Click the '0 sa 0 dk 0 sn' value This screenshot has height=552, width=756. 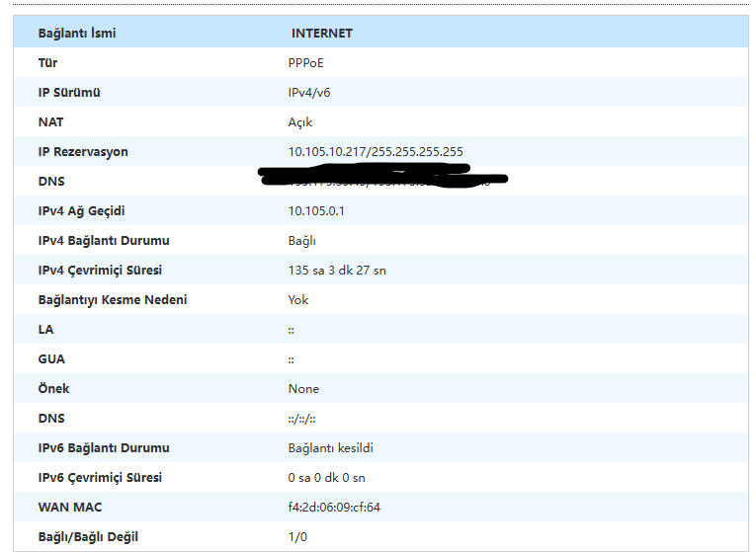coord(326,478)
